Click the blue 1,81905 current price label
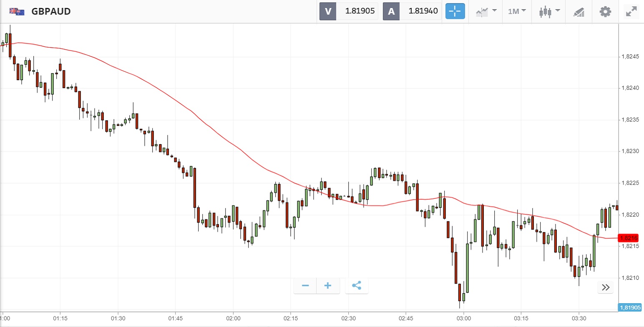The height and width of the screenshot is (327, 644). (630, 308)
